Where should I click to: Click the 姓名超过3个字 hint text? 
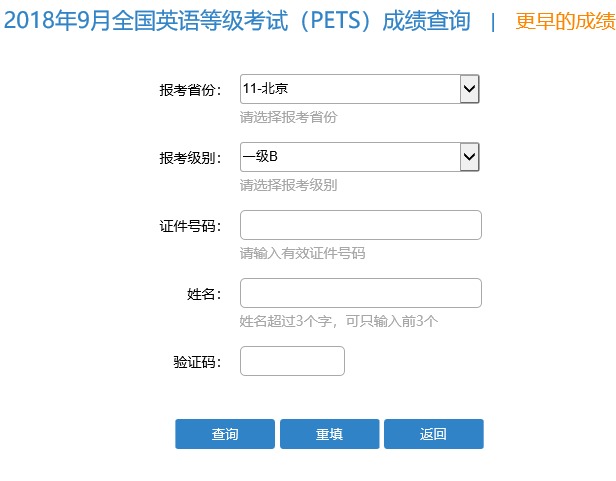339,321
